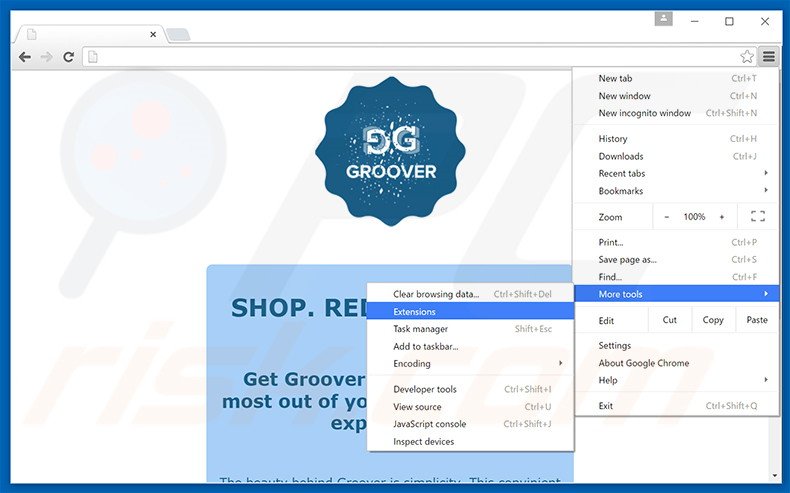Increase zoom with the plus button
This screenshot has width=790, height=493.
point(722,217)
